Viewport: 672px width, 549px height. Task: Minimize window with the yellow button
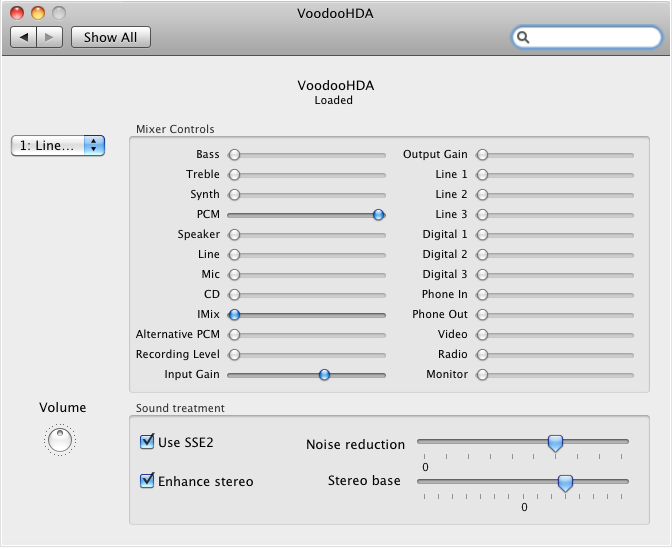(x=38, y=13)
